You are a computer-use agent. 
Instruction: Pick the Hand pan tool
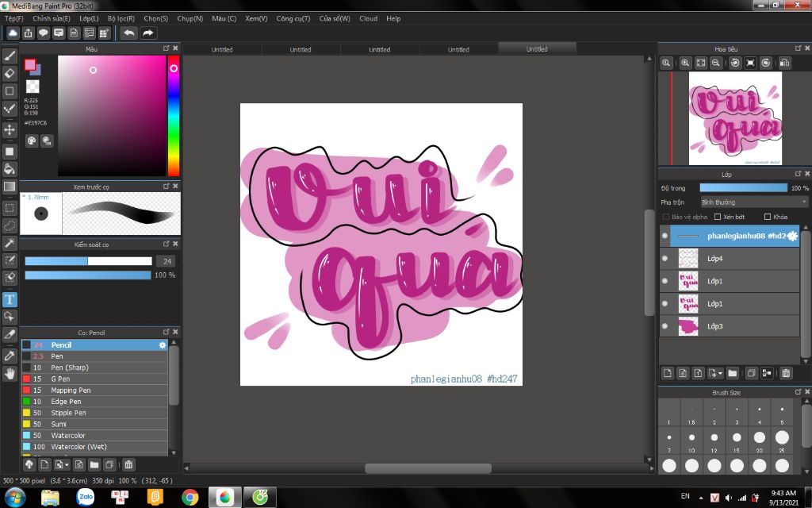[x=10, y=373]
